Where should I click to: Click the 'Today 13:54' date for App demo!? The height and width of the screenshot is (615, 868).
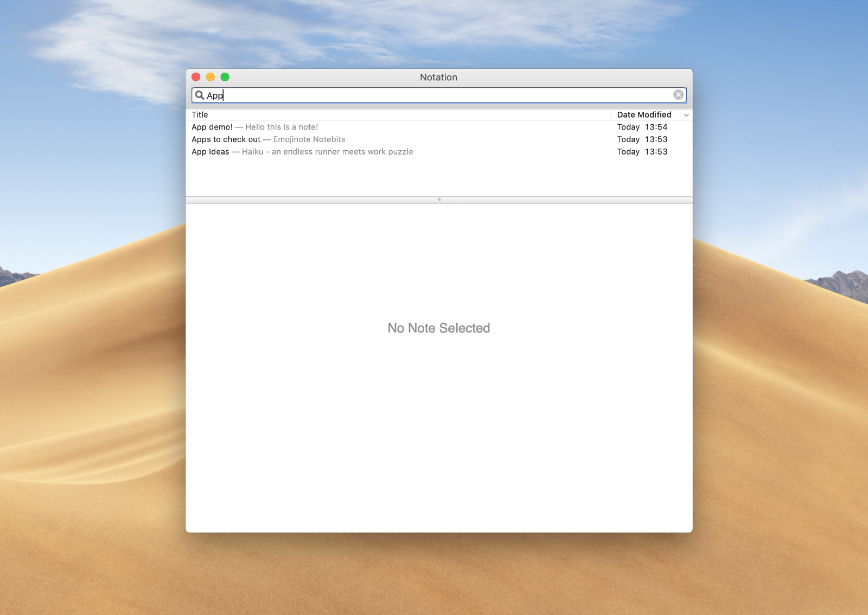642,127
